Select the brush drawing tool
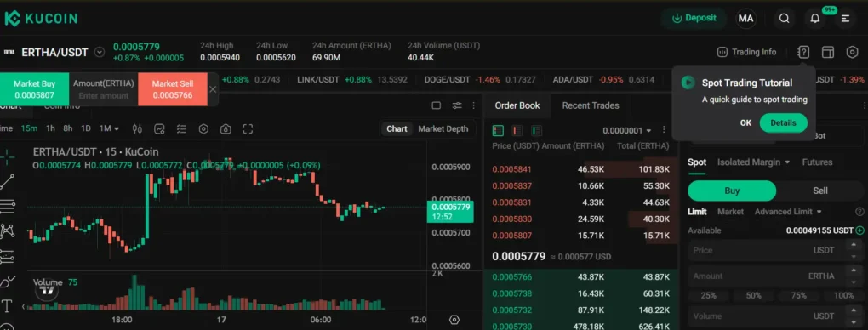This screenshot has width=868, height=330. click(8, 282)
